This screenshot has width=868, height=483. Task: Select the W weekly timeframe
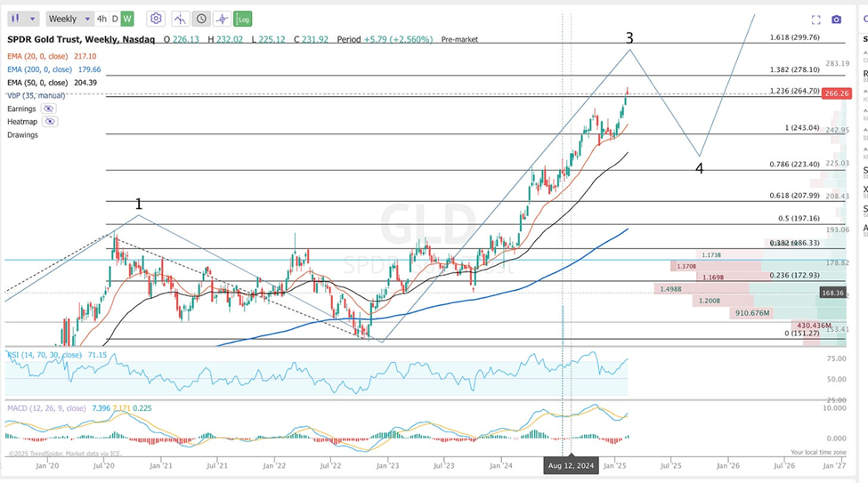pos(127,19)
